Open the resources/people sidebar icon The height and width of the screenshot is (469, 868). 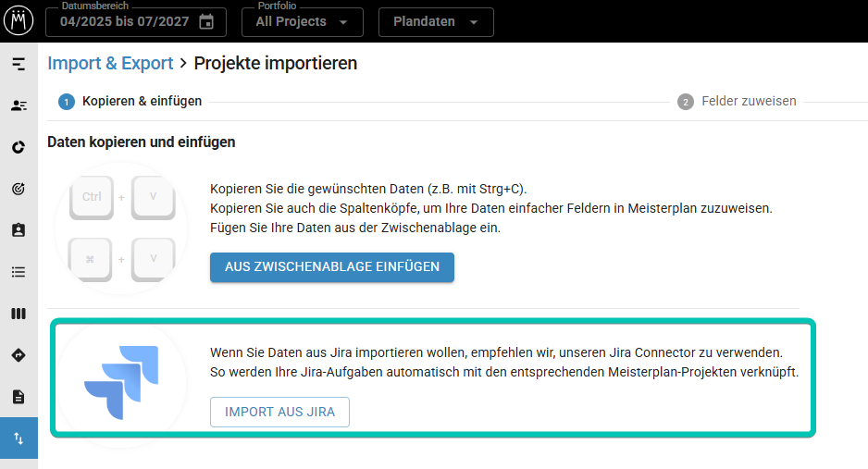click(19, 105)
